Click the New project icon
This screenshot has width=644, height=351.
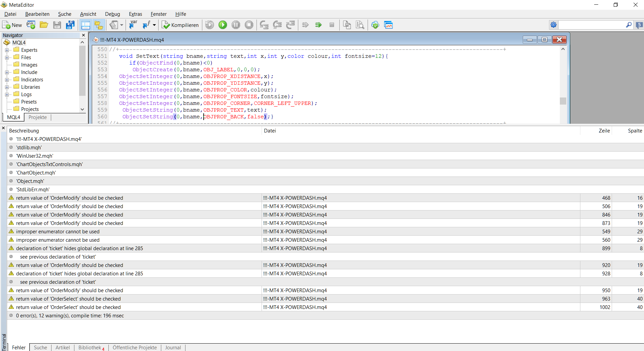(x=31, y=25)
